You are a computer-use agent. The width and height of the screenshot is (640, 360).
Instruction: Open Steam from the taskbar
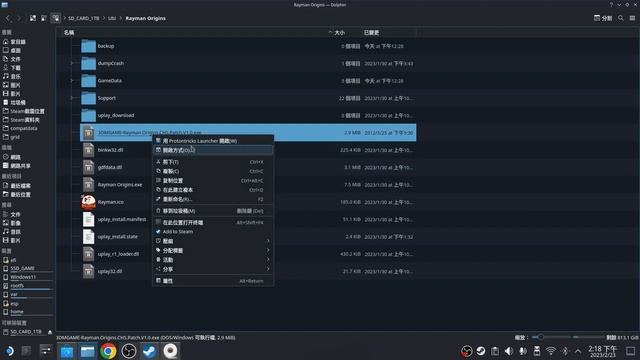(x=149, y=351)
